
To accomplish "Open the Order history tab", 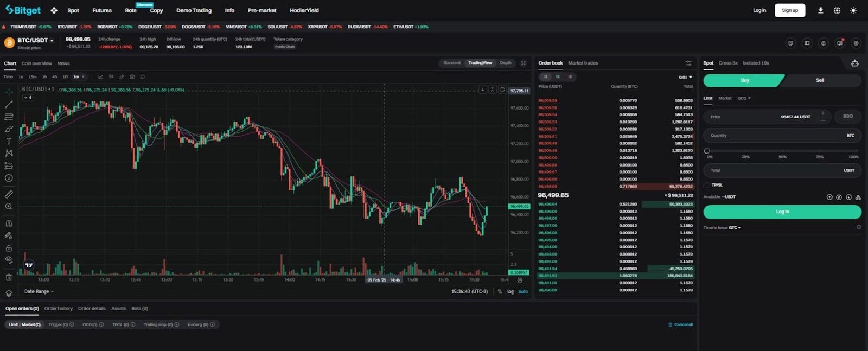I will click(59, 309).
